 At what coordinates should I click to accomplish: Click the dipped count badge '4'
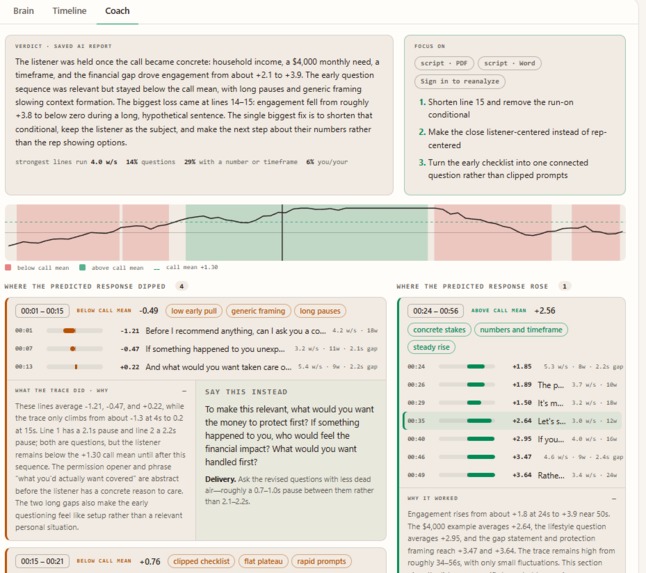[181, 286]
